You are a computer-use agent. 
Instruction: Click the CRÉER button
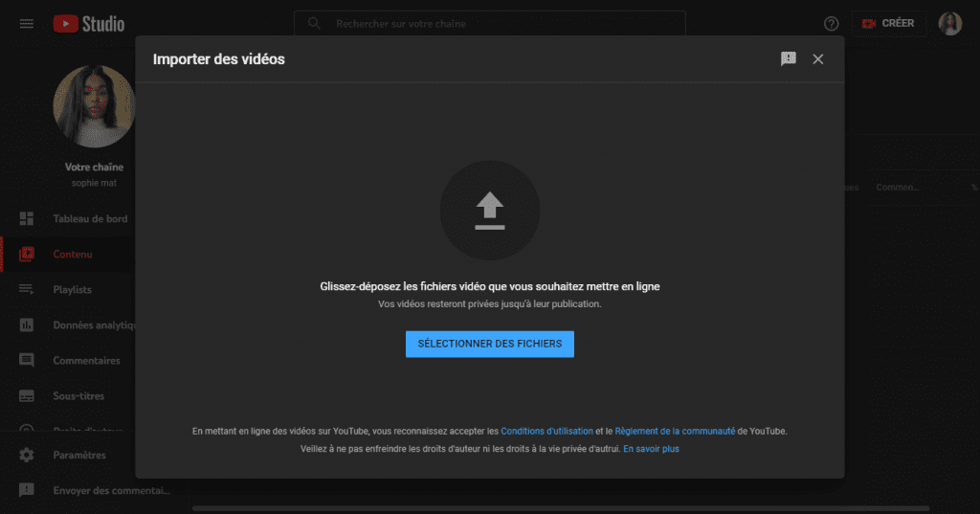tap(889, 23)
